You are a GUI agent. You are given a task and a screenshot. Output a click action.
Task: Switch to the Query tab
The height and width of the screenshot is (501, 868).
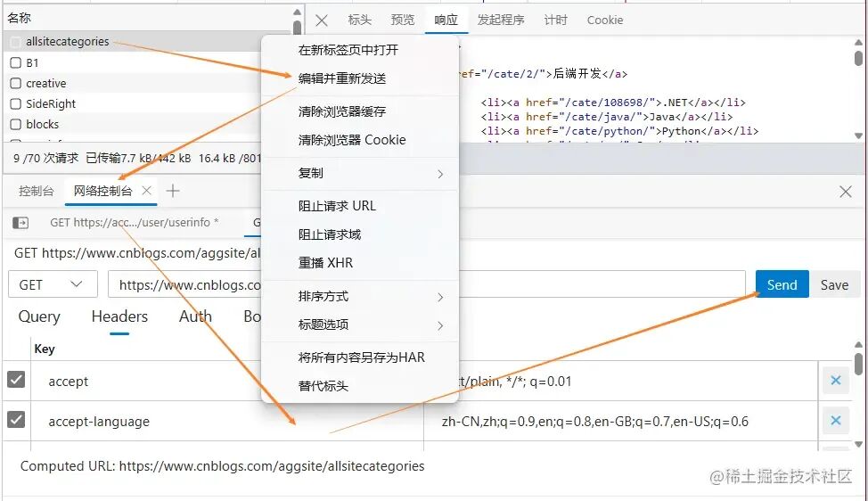click(x=38, y=316)
